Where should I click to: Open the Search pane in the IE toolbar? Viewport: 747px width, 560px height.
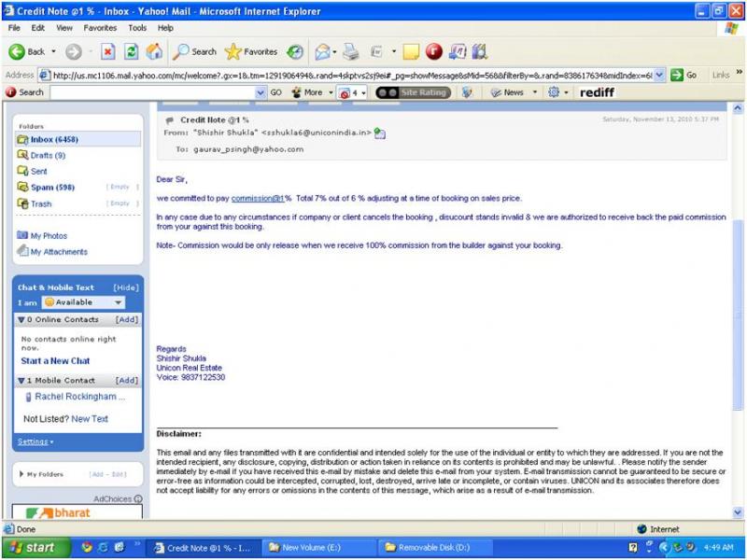(x=194, y=52)
